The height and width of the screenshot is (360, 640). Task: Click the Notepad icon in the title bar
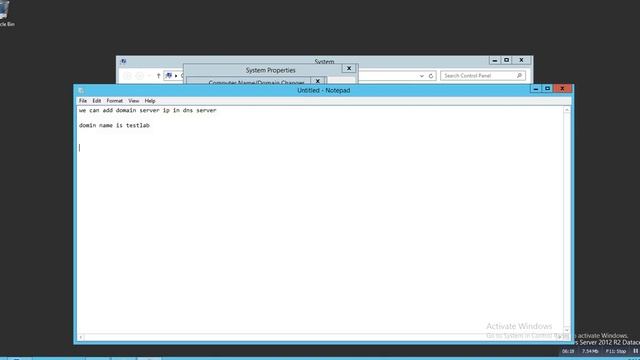point(81,90)
